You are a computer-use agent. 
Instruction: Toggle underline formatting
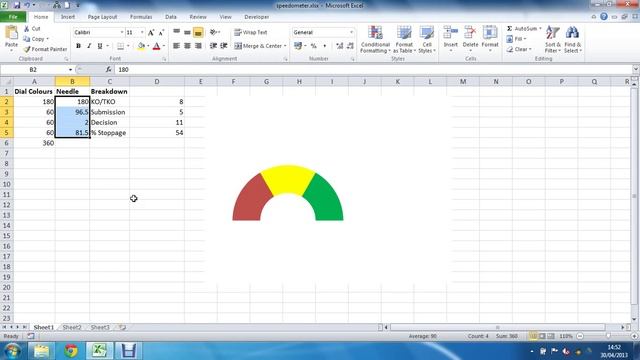coord(100,46)
